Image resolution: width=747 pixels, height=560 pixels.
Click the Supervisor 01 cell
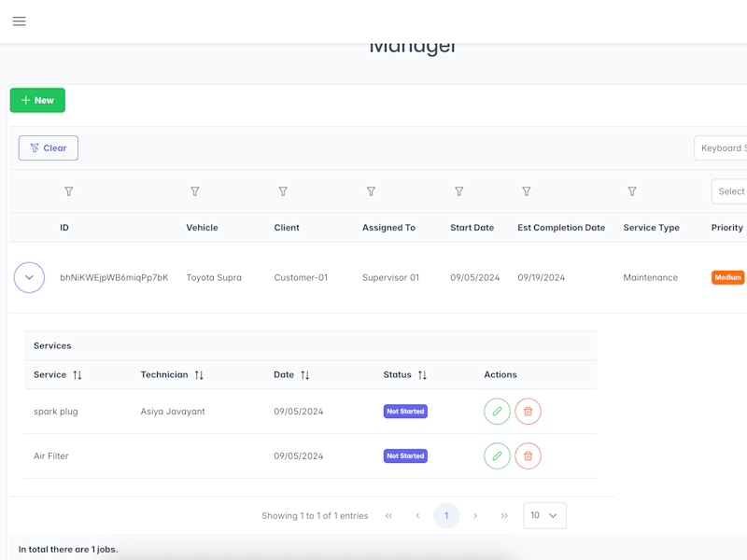[x=390, y=277]
